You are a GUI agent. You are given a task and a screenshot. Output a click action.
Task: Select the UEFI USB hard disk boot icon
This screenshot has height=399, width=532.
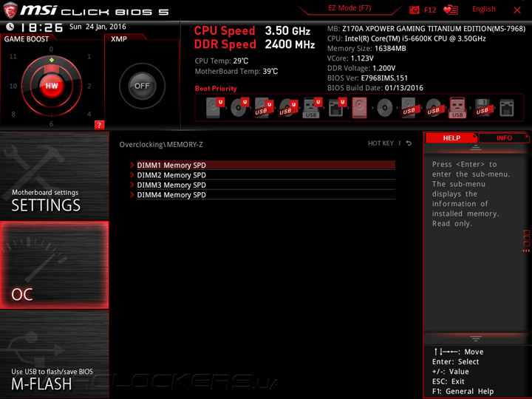[264, 108]
